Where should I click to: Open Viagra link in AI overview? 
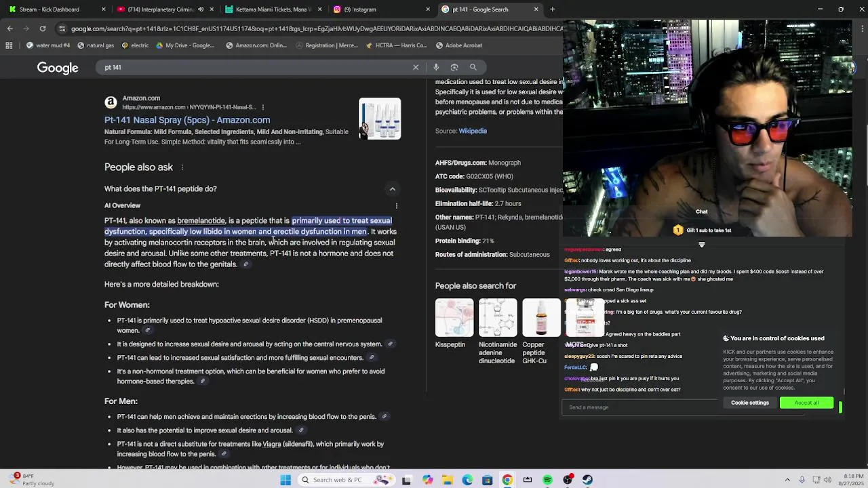tap(271, 444)
